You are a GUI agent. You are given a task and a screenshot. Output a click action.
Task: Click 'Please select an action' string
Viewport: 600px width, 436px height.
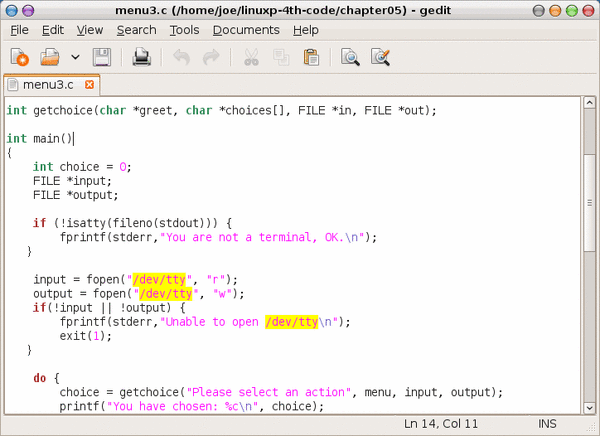pos(269,392)
